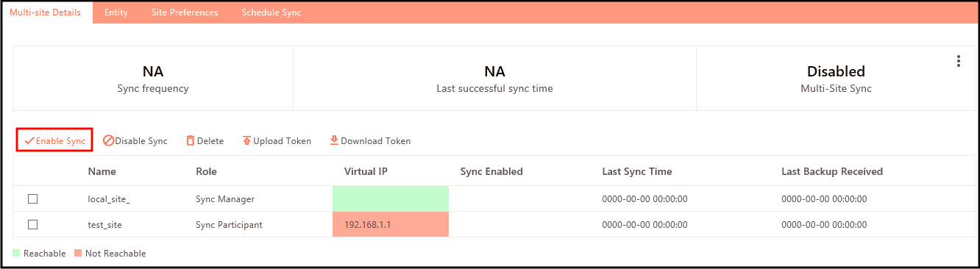Click the Enable Sync checkmark icon
980x269 pixels.
[x=29, y=140]
